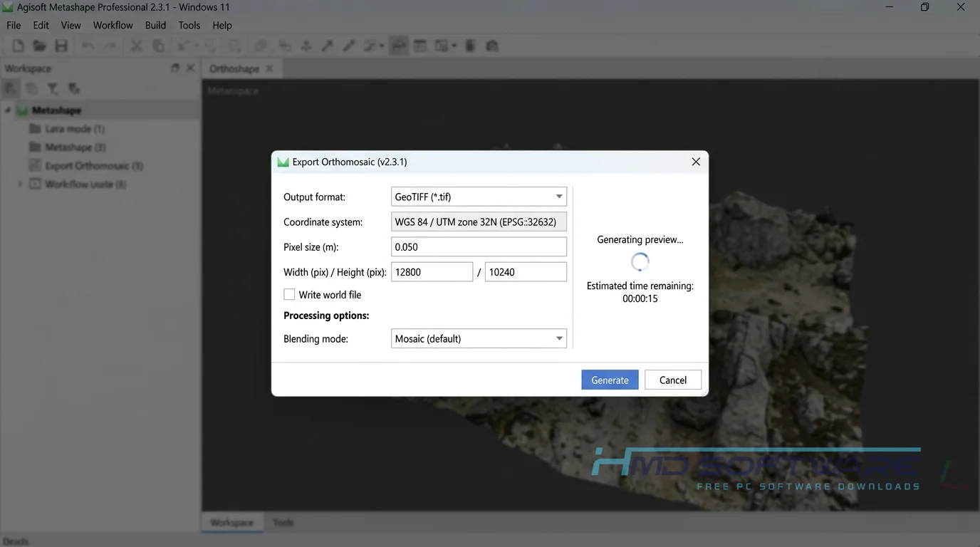Open the File menu
This screenshot has width=980, height=547.
click(x=14, y=25)
